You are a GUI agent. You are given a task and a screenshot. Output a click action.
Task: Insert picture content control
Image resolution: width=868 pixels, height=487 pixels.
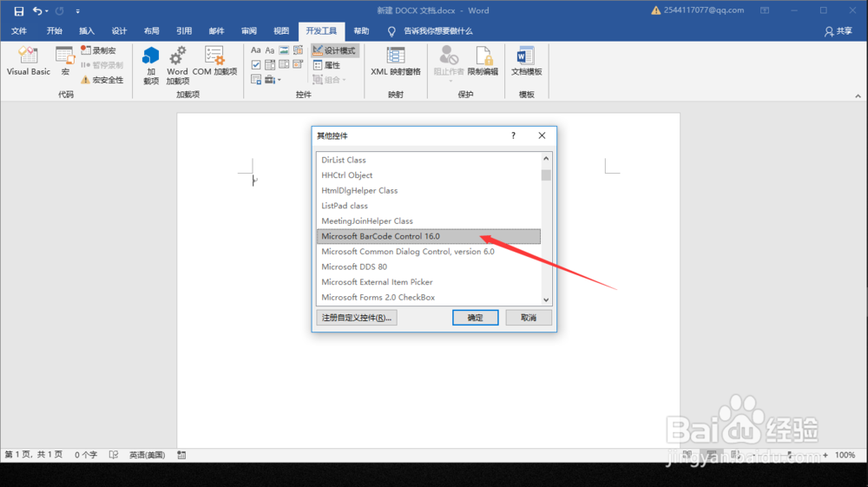(284, 50)
